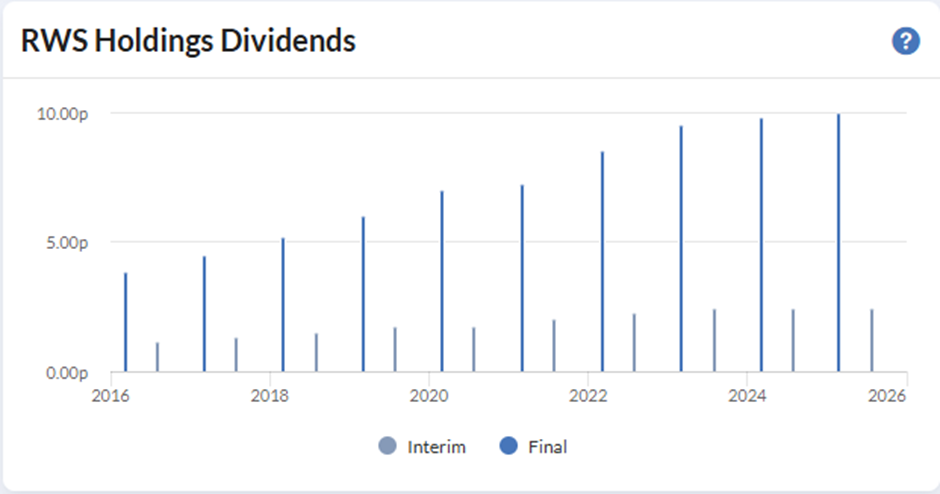The height and width of the screenshot is (494, 940).
Task: Click the 2021 interim dividend bar
Action: point(554,346)
